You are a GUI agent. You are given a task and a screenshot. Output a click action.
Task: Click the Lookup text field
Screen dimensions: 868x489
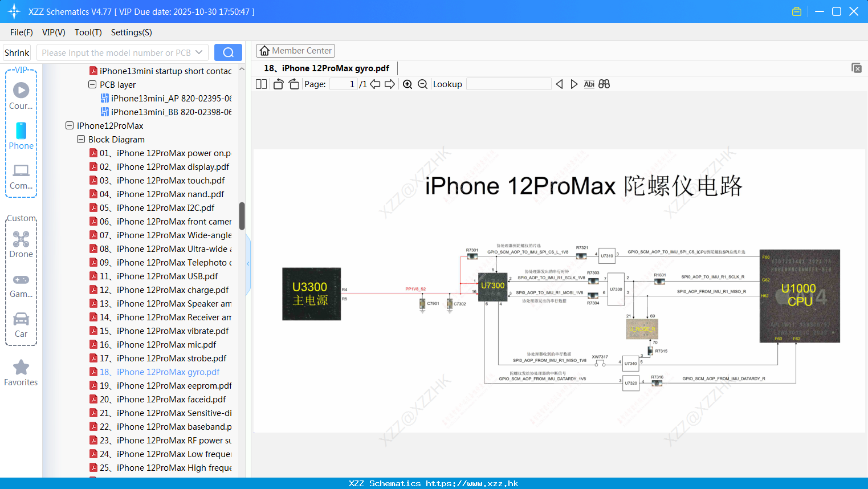(509, 84)
